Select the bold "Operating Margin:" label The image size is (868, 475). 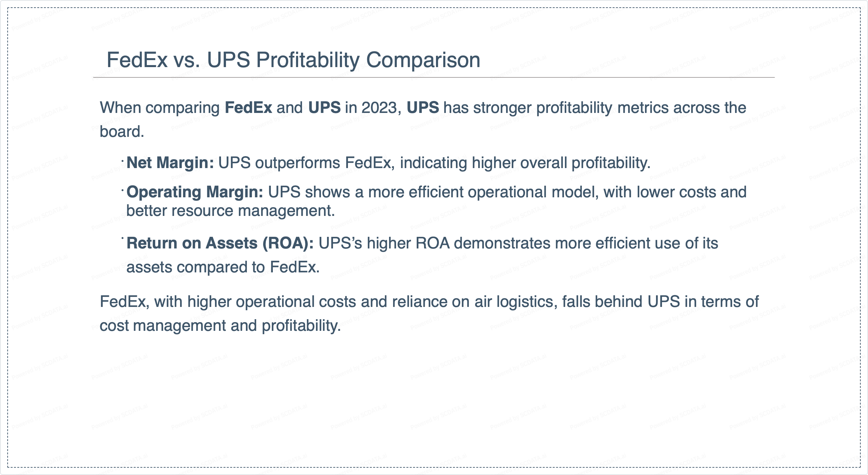click(x=195, y=192)
